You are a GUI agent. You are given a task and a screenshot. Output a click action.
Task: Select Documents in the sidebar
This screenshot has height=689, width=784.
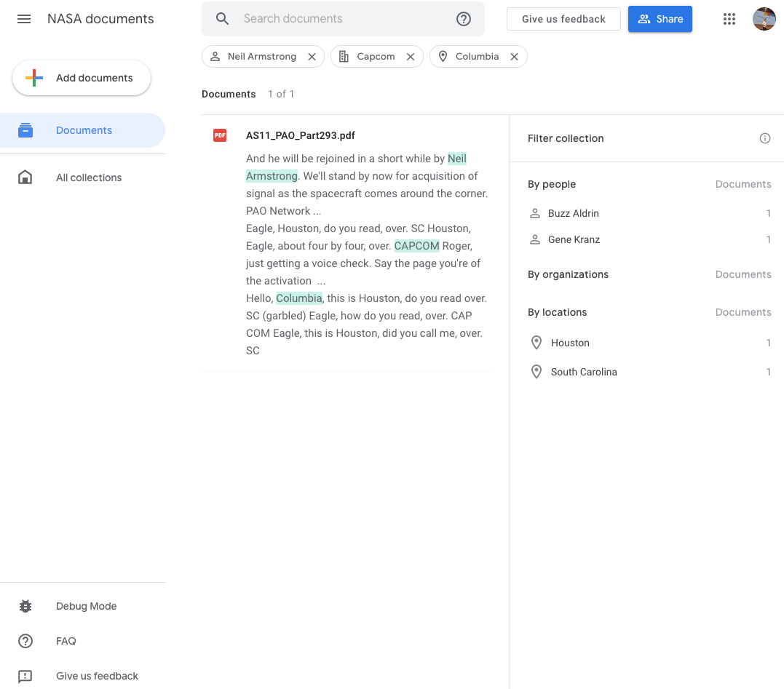tap(82, 130)
